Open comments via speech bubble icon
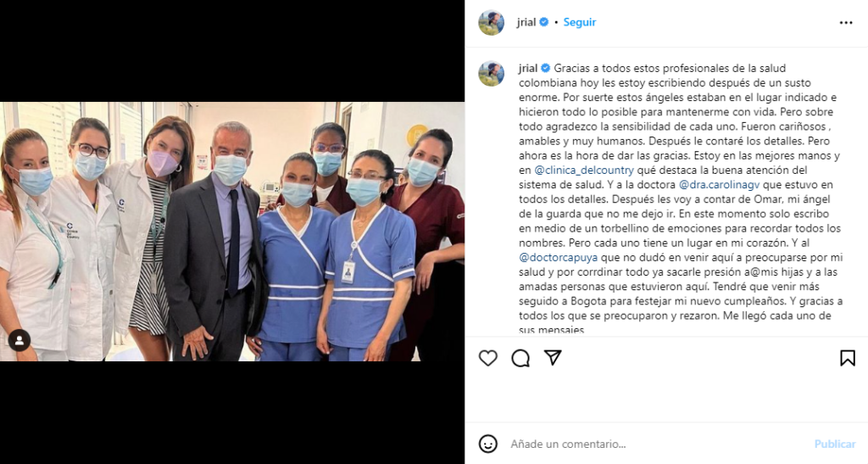The width and height of the screenshot is (868, 464). (520, 358)
